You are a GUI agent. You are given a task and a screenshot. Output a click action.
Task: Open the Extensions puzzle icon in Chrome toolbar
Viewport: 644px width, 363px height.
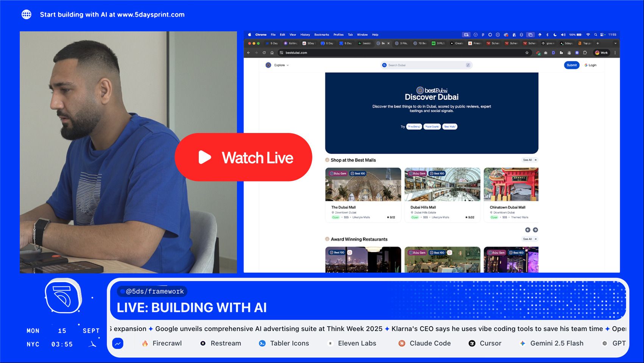[585, 53]
